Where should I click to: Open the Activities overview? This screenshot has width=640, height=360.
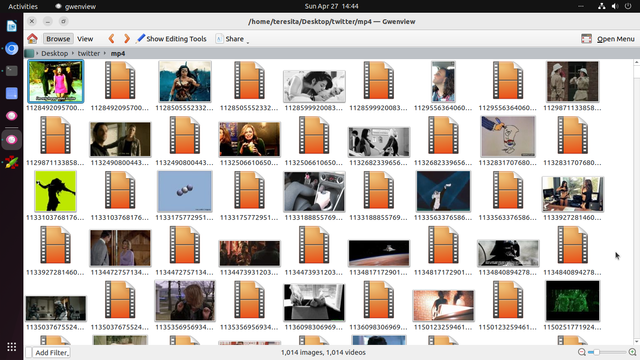[x=23, y=6]
